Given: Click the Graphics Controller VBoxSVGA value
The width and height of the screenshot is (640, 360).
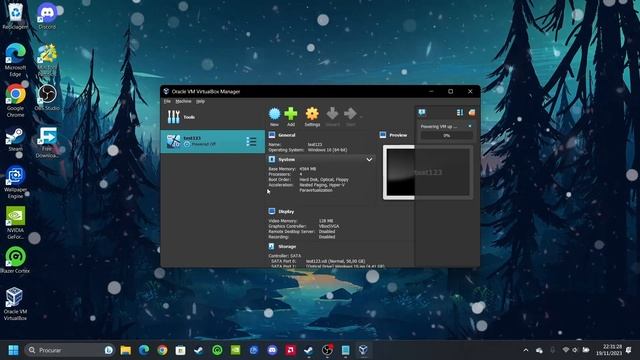Looking at the screenshot, I should click(329, 226).
